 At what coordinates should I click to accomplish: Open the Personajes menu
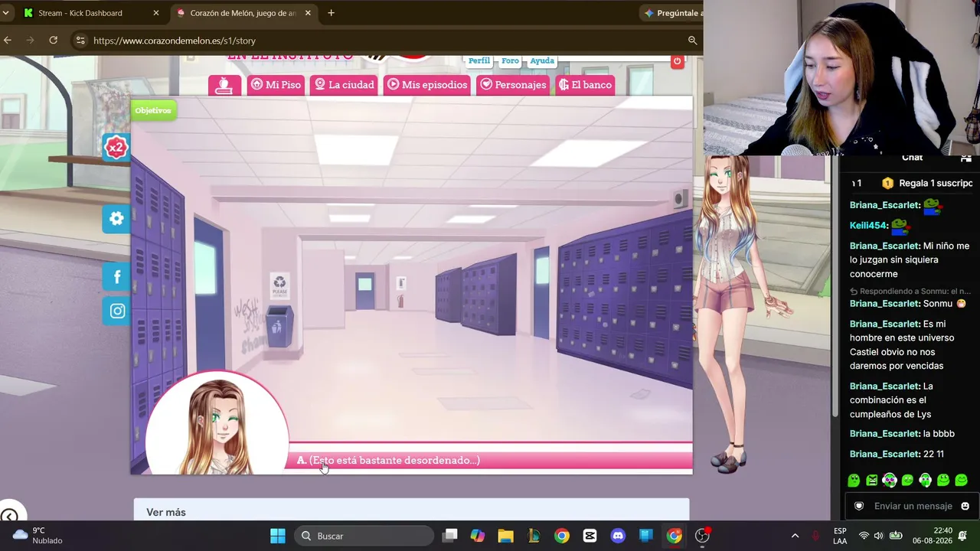(513, 85)
